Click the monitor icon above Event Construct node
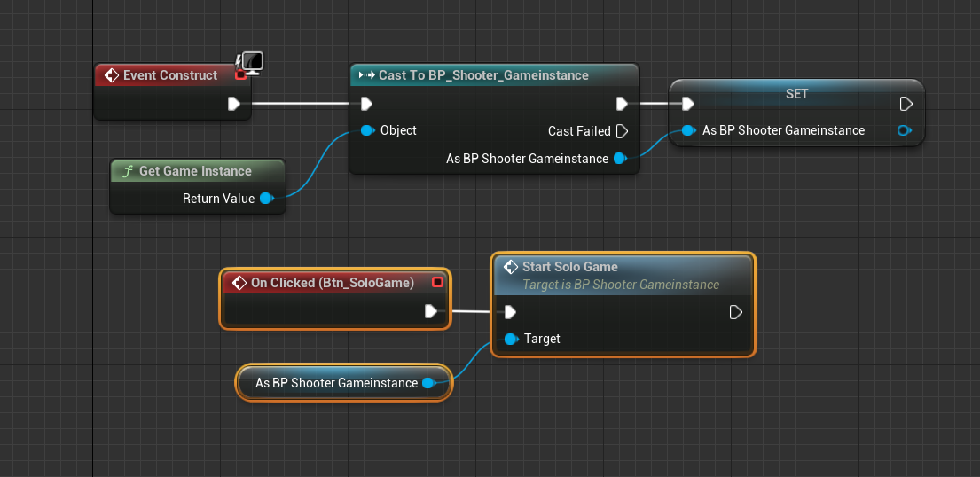 pyautogui.click(x=253, y=61)
